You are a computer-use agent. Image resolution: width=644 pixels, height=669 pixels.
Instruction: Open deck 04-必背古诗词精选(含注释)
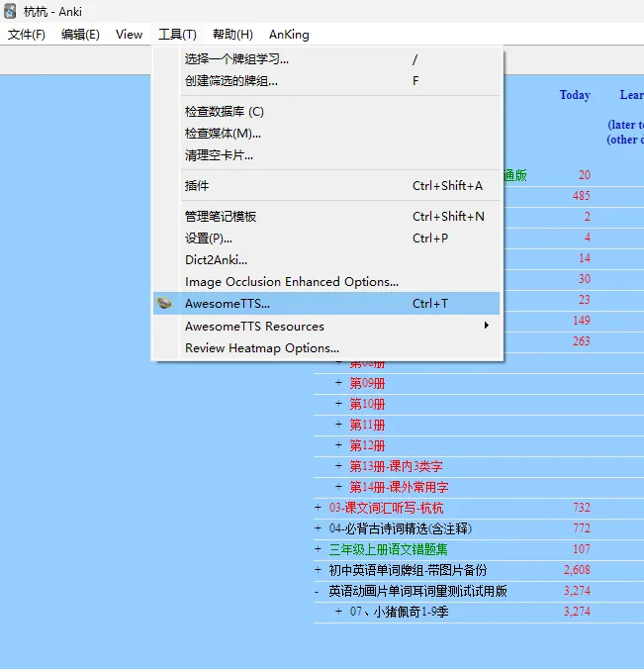[401, 528]
